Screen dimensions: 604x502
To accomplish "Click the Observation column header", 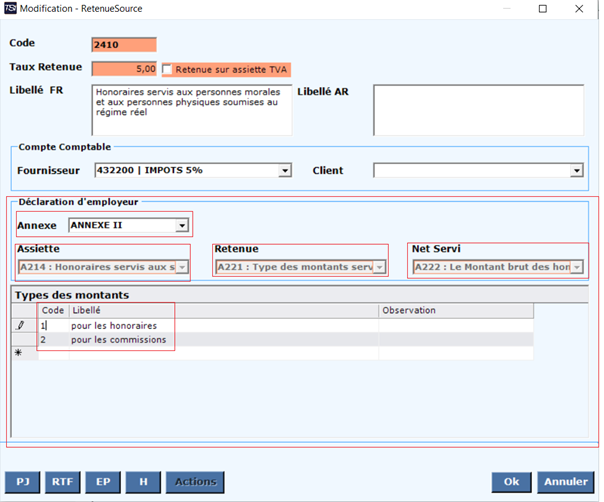I will coord(456,311).
